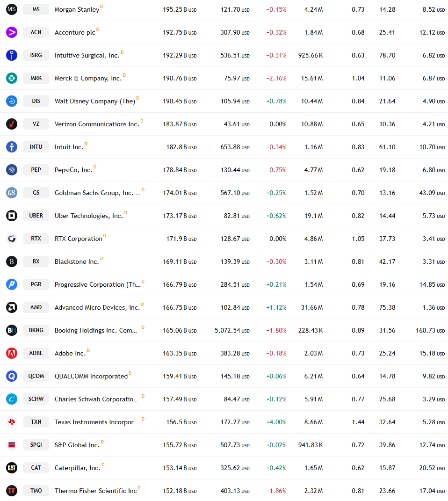Click Booking Holdings price 5,072.54 USD

tap(232, 330)
